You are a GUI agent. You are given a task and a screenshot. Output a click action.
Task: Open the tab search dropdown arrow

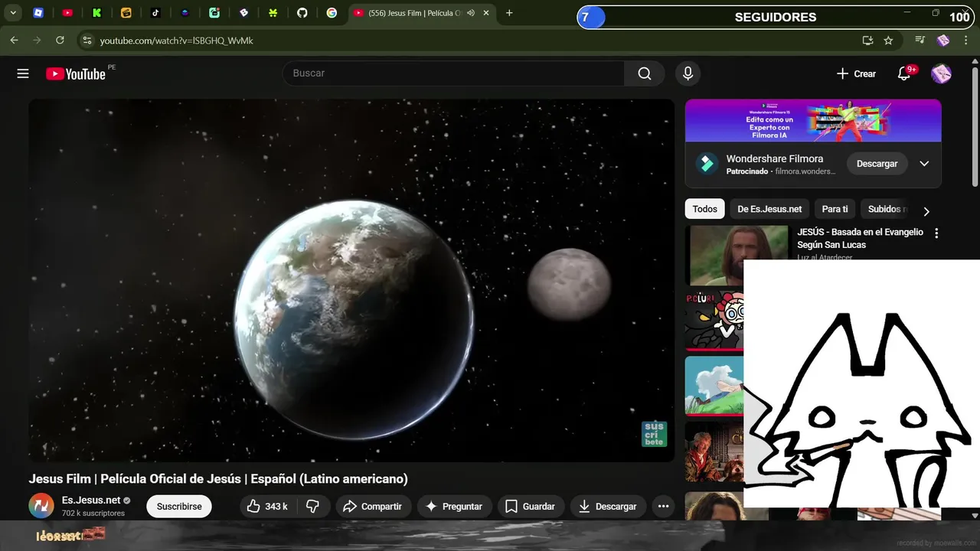(13, 13)
